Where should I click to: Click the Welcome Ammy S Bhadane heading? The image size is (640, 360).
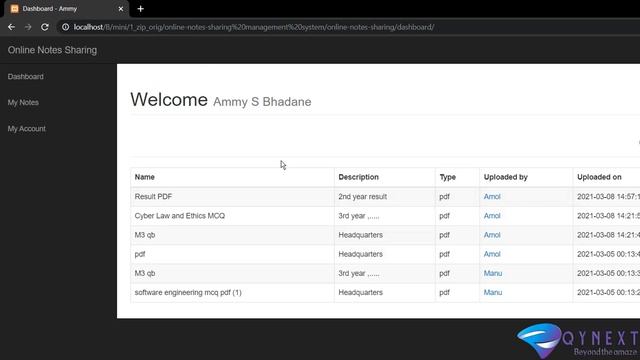(220, 100)
